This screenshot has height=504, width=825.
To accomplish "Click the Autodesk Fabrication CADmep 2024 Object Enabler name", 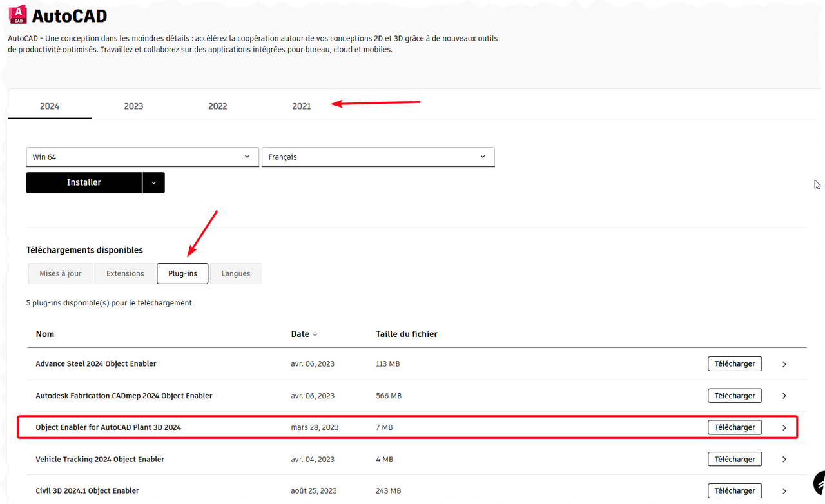I will (x=124, y=395).
